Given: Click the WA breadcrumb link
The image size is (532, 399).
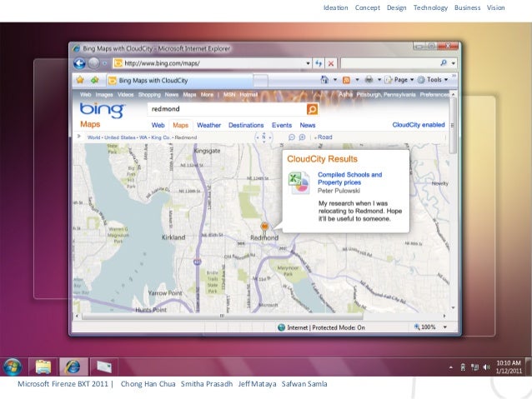Looking at the screenshot, I should coord(143,137).
